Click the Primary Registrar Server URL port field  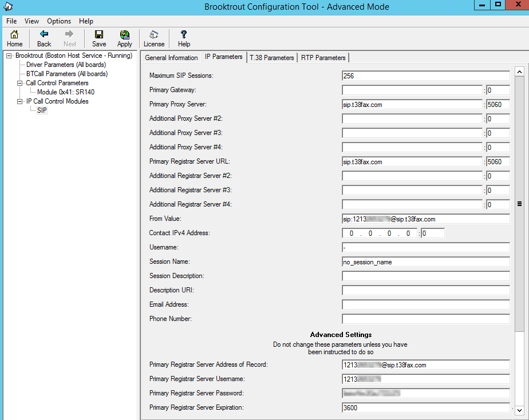click(x=498, y=162)
